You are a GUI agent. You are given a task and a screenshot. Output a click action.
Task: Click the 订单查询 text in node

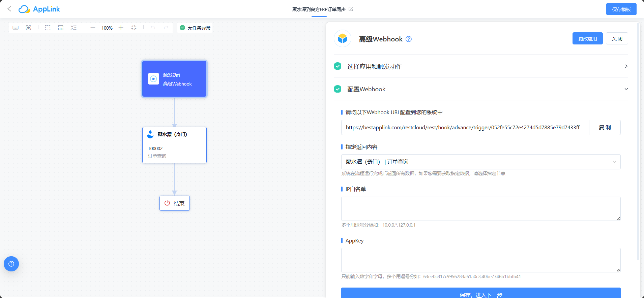coord(157,156)
